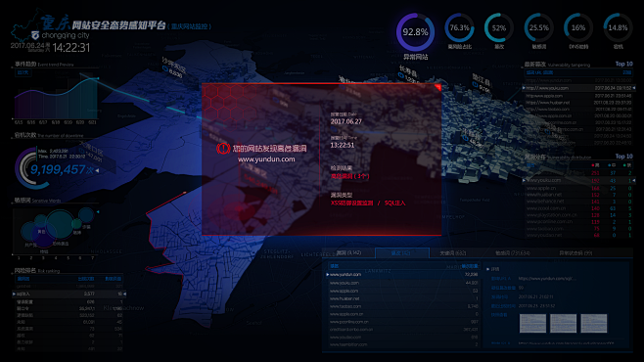Toggle the red high-severity legend dot

(593, 165)
